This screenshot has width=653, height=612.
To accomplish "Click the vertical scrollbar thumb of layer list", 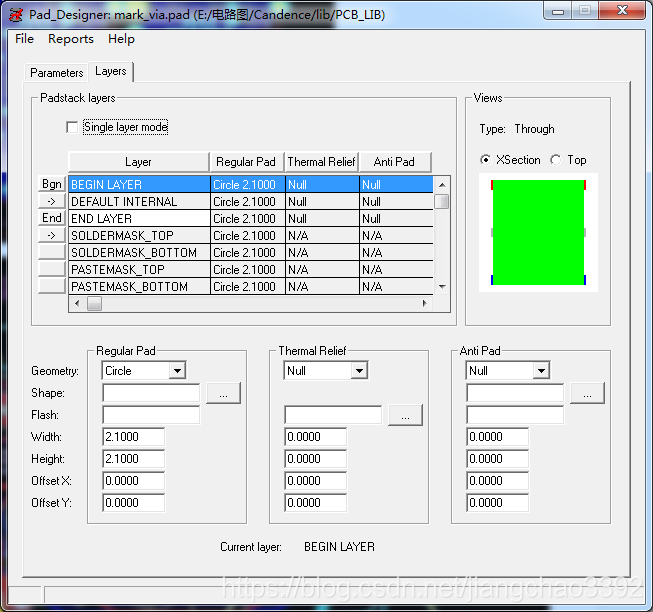I will coord(441,202).
